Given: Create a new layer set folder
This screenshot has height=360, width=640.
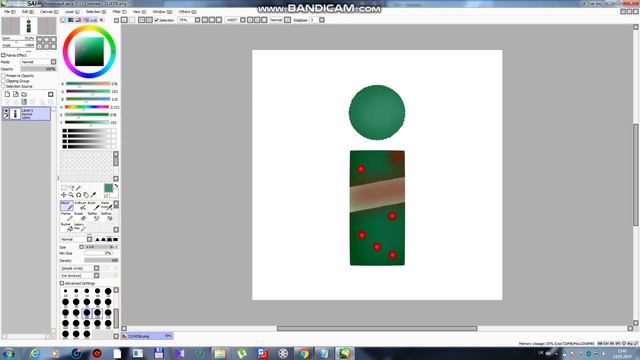Looking at the screenshot, I should click(24, 94).
